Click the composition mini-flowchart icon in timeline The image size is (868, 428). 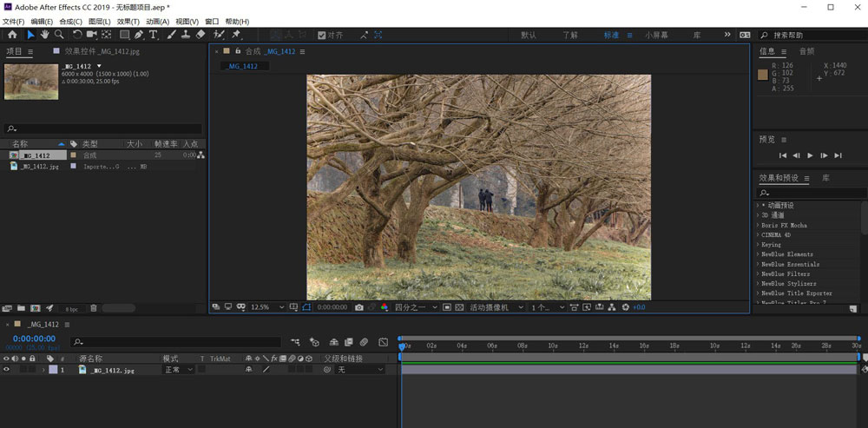coord(296,342)
